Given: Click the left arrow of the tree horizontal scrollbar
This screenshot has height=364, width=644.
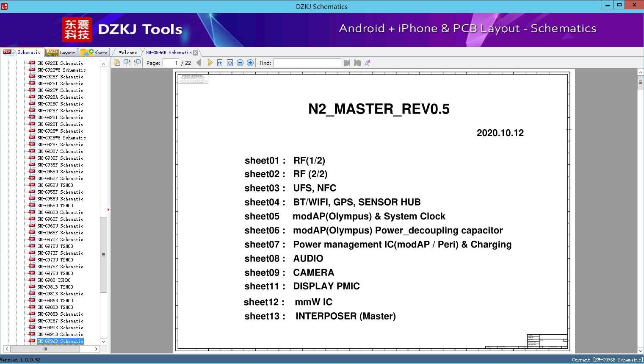Looking at the screenshot, I should coord(7,349).
